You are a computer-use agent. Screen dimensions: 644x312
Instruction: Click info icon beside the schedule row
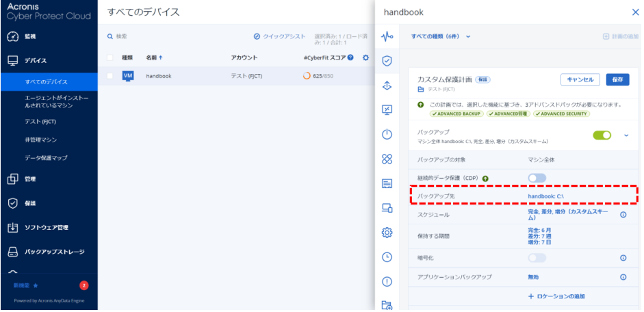pos(623,215)
